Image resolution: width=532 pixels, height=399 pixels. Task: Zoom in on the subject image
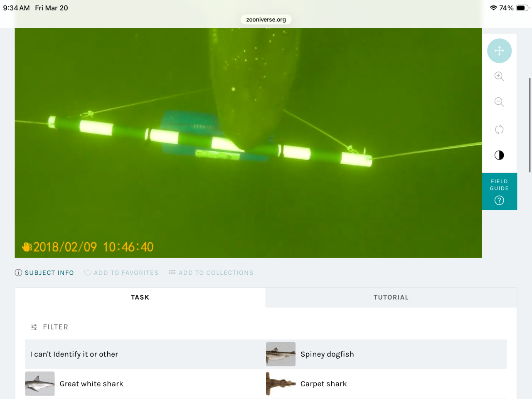tap(499, 76)
